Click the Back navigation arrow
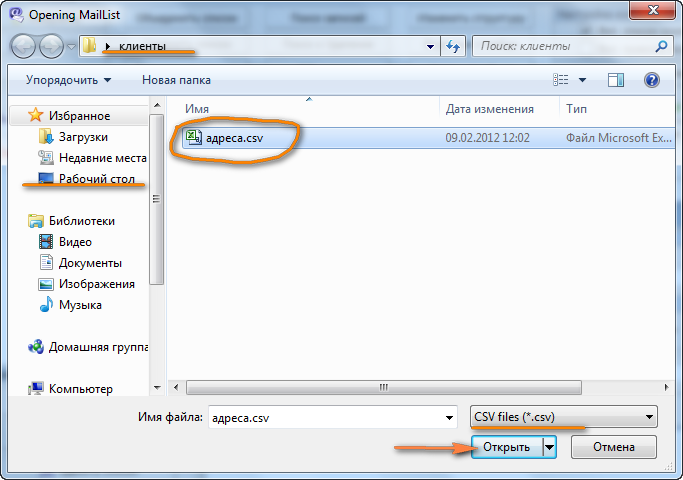 (x=23, y=46)
